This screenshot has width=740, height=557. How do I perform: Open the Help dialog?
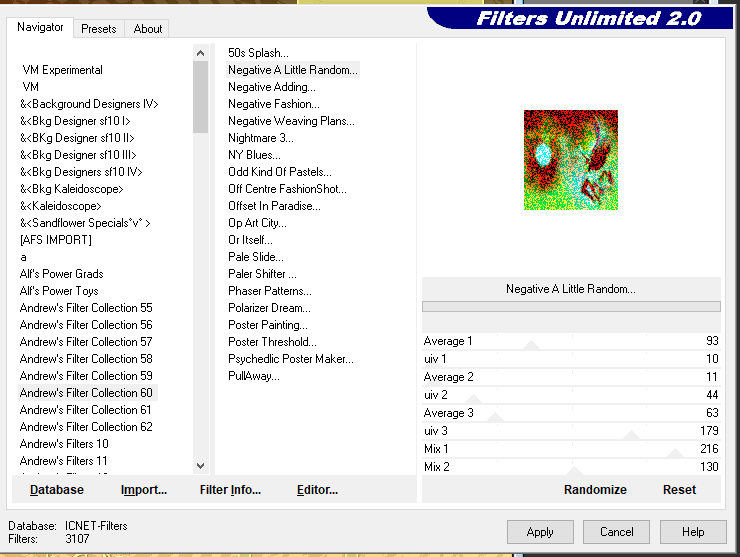coord(693,531)
